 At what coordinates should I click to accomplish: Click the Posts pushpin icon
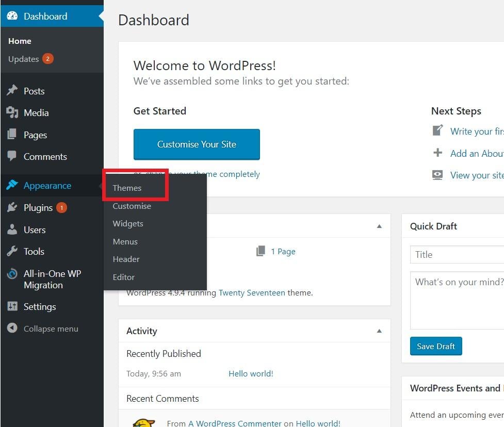(12, 91)
